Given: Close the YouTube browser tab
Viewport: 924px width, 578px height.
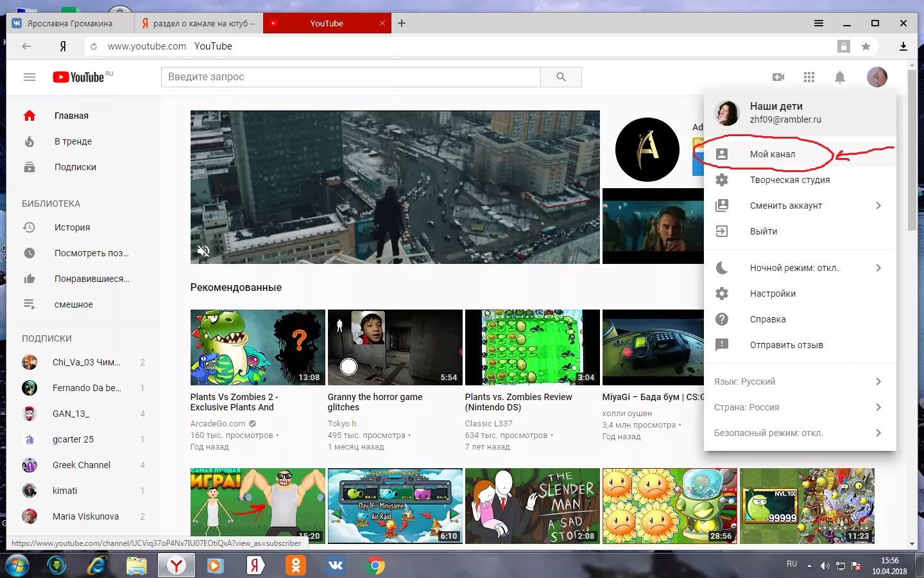Looking at the screenshot, I should (382, 23).
